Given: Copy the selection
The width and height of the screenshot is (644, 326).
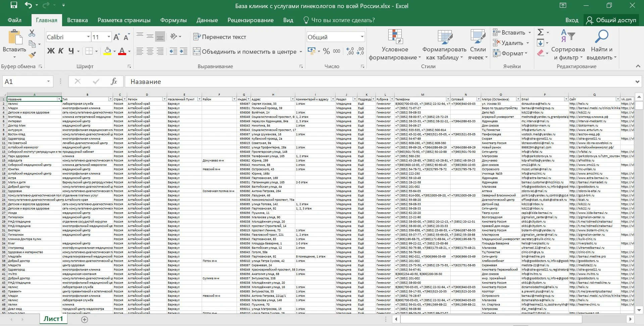Looking at the screenshot, I should [x=32, y=44].
